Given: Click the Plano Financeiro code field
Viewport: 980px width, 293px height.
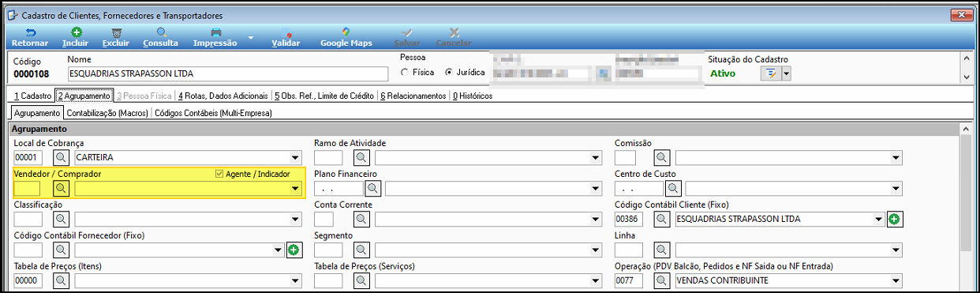Looking at the screenshot, I should click(x=339, y=188).
